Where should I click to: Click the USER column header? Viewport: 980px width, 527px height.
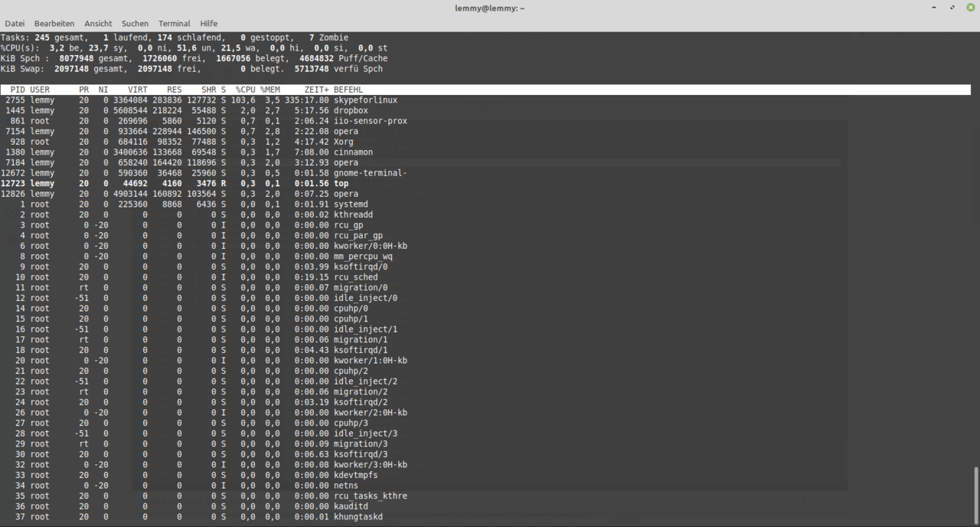coord(40,90)
